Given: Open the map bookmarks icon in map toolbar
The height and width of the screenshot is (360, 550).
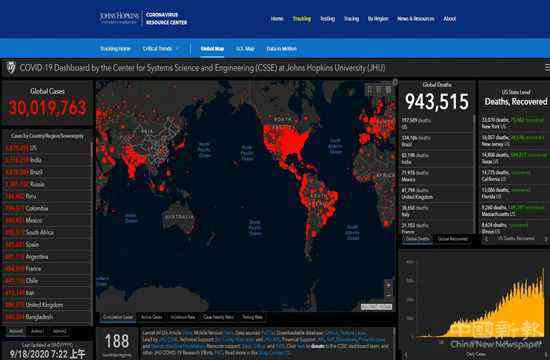Looking at the screenshot, I should click(370, 90).
